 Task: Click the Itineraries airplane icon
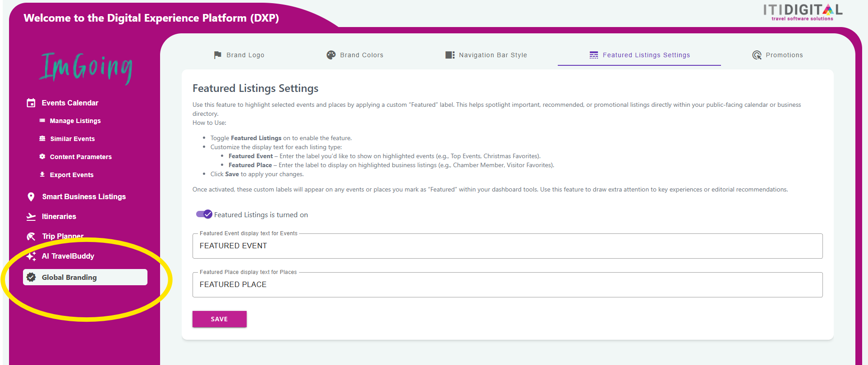pyautogui.click(x=31, y=217)
